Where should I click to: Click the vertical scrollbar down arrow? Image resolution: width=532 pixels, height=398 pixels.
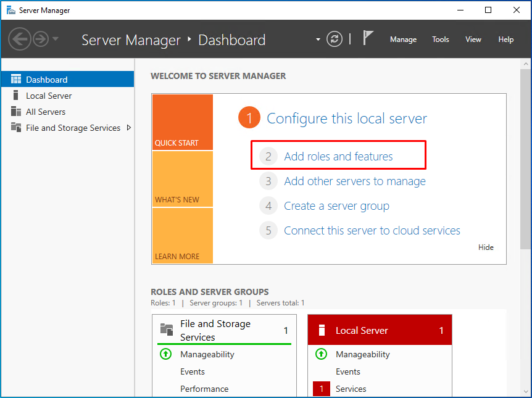(x=526, y=392)
